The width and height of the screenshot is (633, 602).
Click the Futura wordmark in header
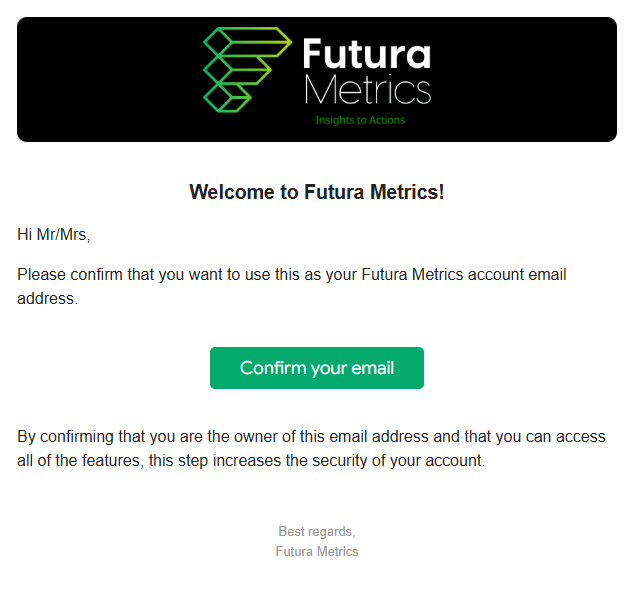[367, 54]
